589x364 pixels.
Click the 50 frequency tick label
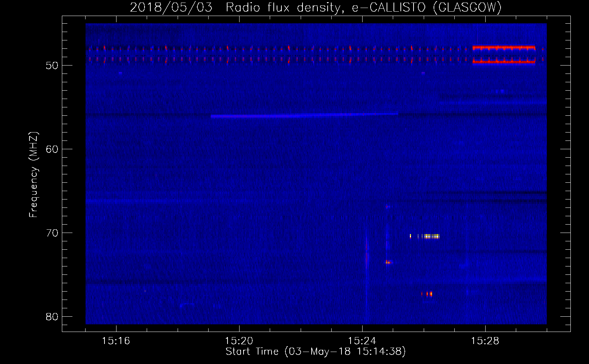52,66
